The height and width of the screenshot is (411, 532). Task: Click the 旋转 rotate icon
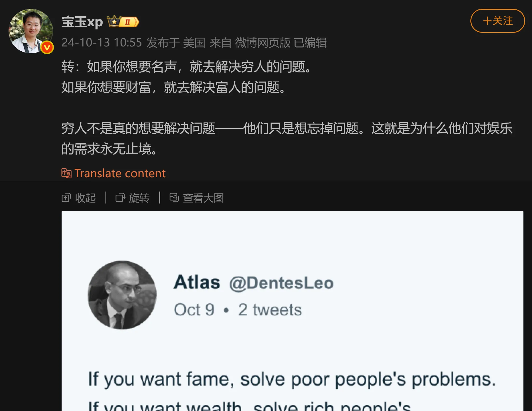coord(120,198)
